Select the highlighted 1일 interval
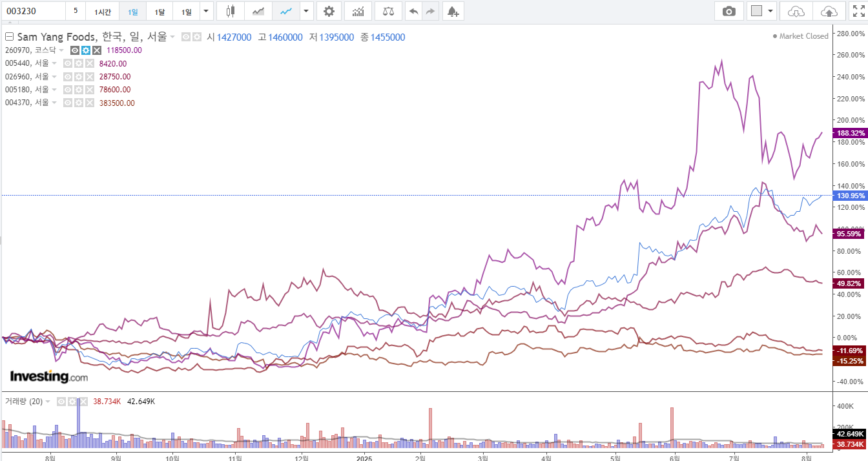Viewport: 868px width, 461px height. (x=132, y=11)
